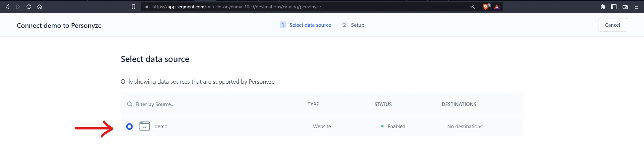Screen dimensions: 644x161
Task: Open Brave Rewards triangle icon
Action: [497, 7]
